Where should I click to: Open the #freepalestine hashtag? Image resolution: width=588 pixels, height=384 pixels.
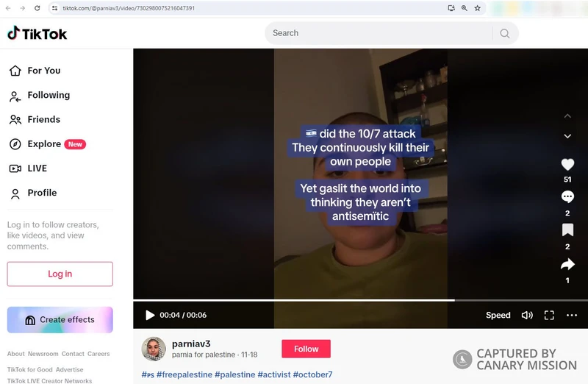[184, 374]
